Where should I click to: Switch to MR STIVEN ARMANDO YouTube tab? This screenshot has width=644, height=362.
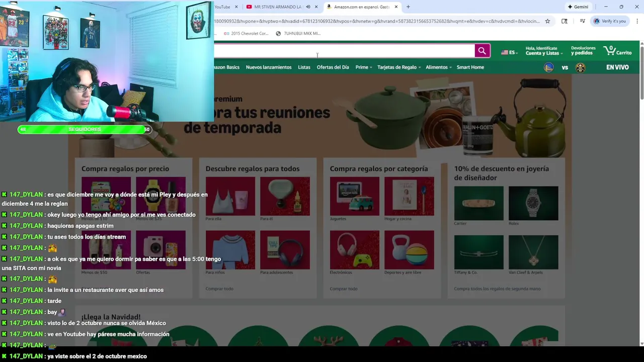[x=277, y=7]
